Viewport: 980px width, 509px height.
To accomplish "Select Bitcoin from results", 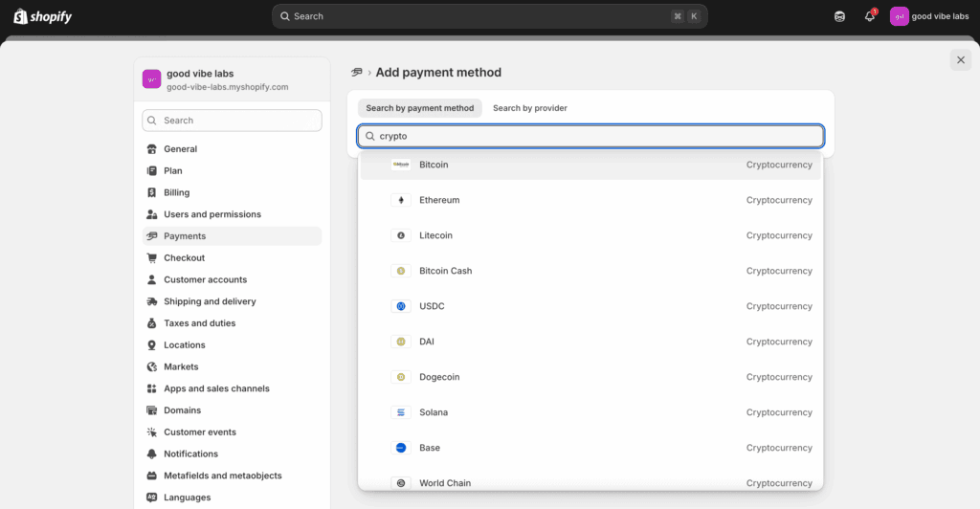I will pyautogui.click(x=590, y=165).
